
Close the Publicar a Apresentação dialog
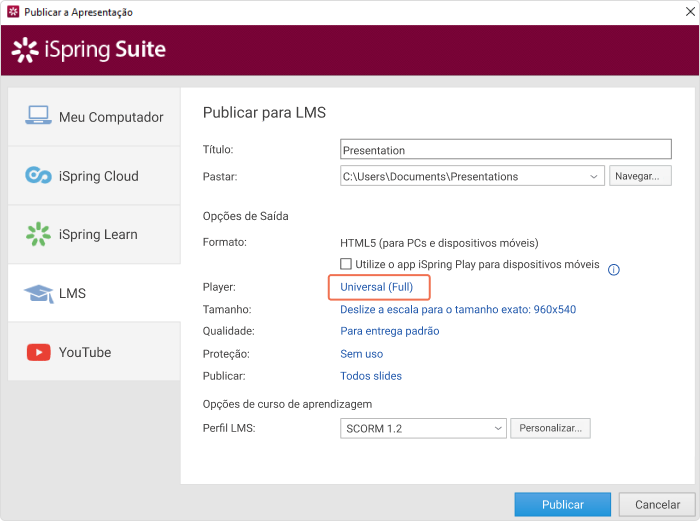coord(690,12)
